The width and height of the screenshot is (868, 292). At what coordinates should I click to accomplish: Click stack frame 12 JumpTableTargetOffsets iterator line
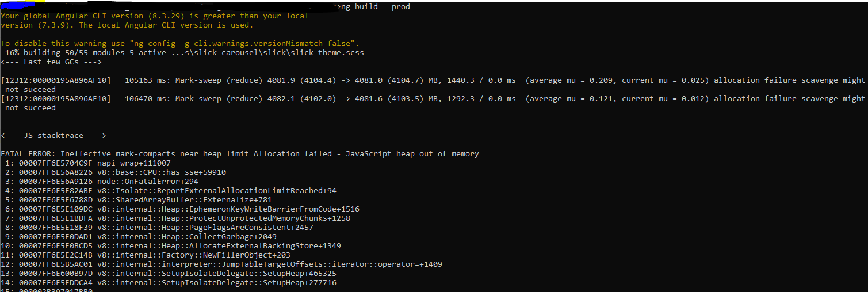point(221,264)
